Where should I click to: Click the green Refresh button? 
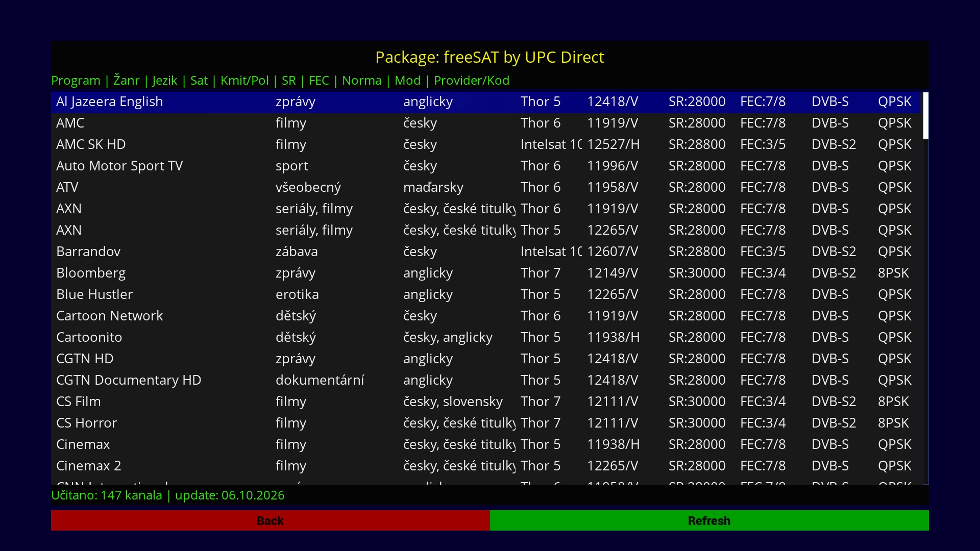tap(709, 520)
